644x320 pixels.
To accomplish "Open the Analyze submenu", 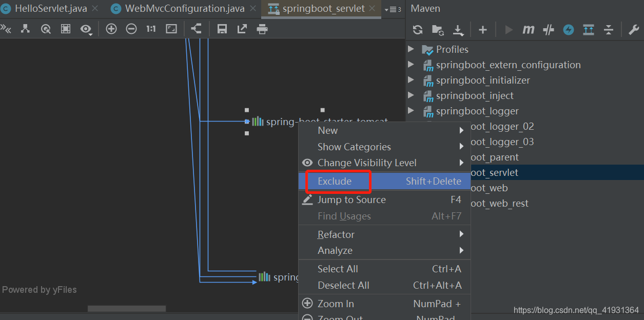I will pos(384,250).
